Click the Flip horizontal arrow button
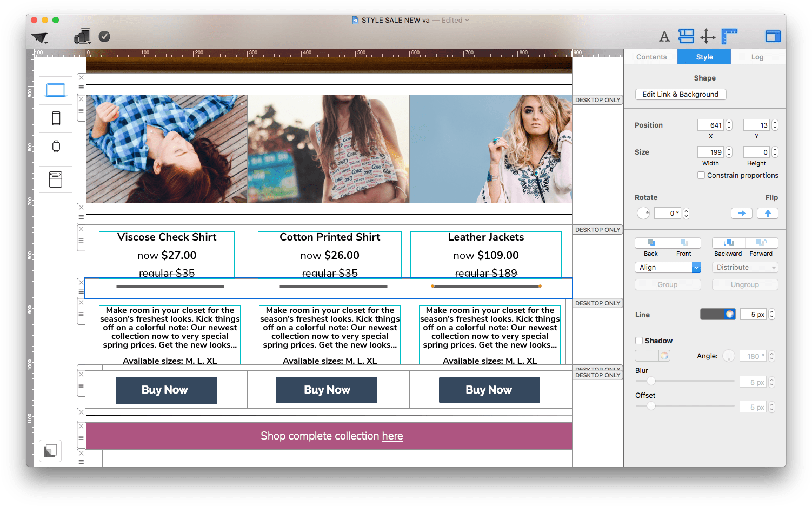 click(x=741, y=213)
